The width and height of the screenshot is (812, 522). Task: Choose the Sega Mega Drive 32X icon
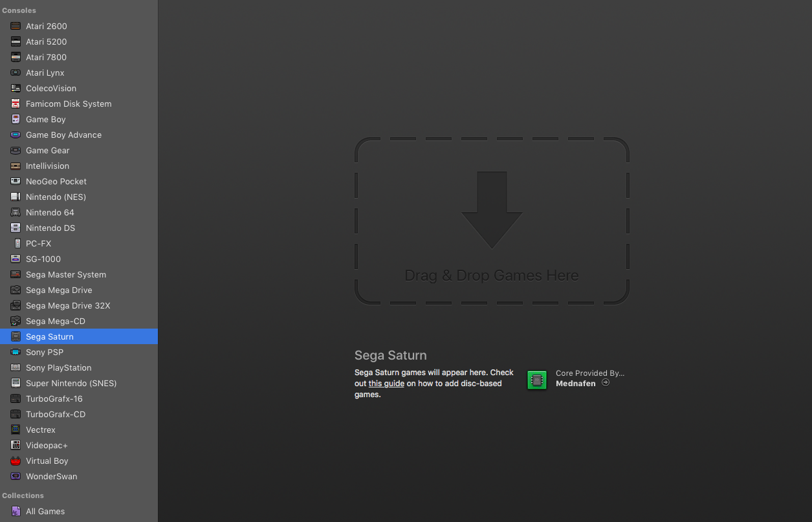pos(16,305)
